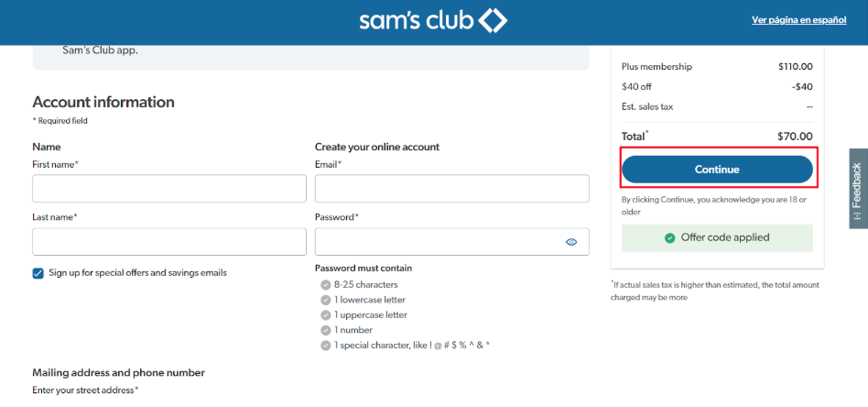868x407 pixels.
Task: Click the 18 or older acknowledgement text
Action: [x=714, y=205]
